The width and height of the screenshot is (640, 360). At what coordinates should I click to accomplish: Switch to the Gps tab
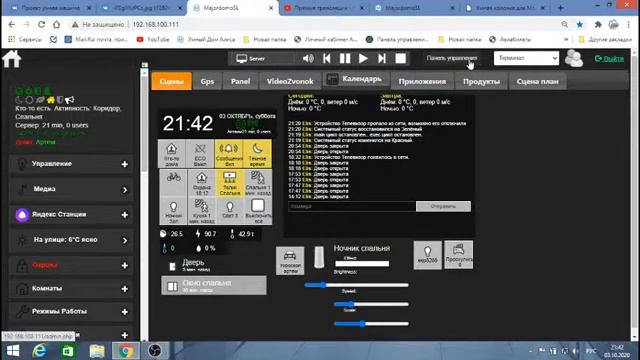207,81
